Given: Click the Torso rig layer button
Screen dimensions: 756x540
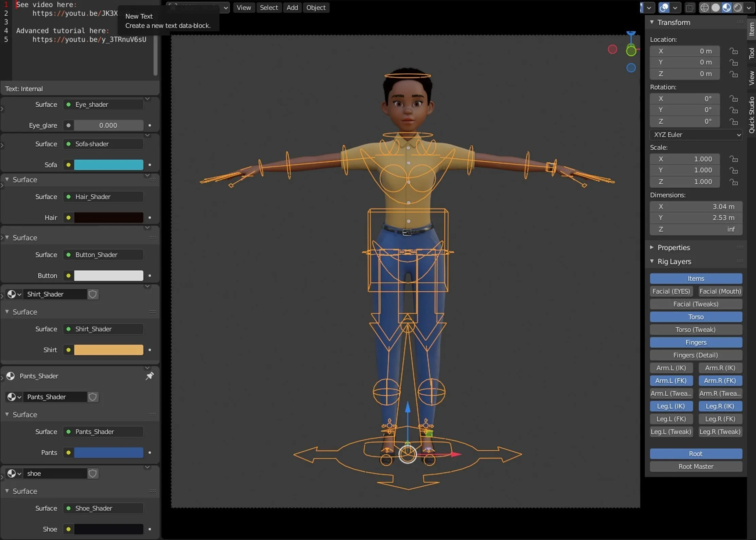Looking at the screenshot, I should point(696,317).
